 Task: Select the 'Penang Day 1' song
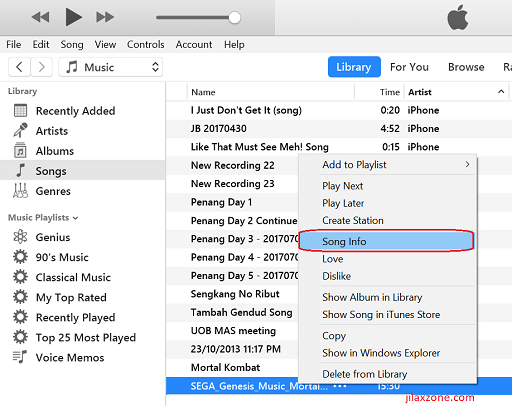(x=221, y=202)
